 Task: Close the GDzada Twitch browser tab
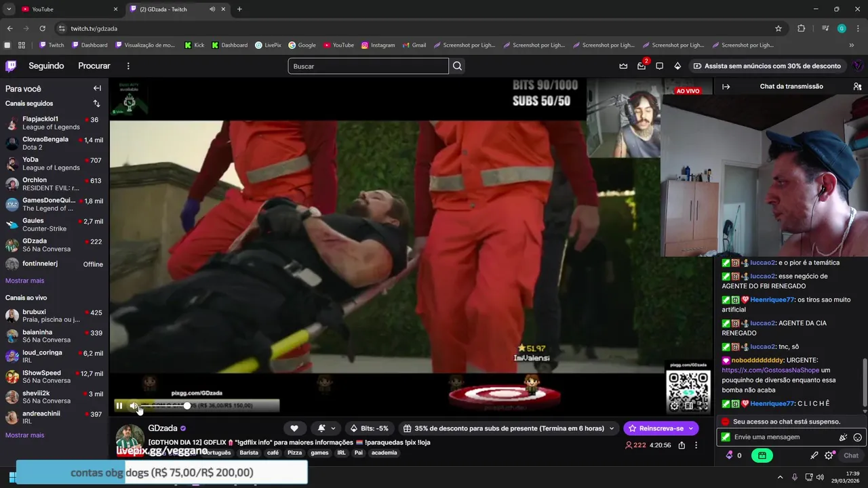tap(224, 9)
